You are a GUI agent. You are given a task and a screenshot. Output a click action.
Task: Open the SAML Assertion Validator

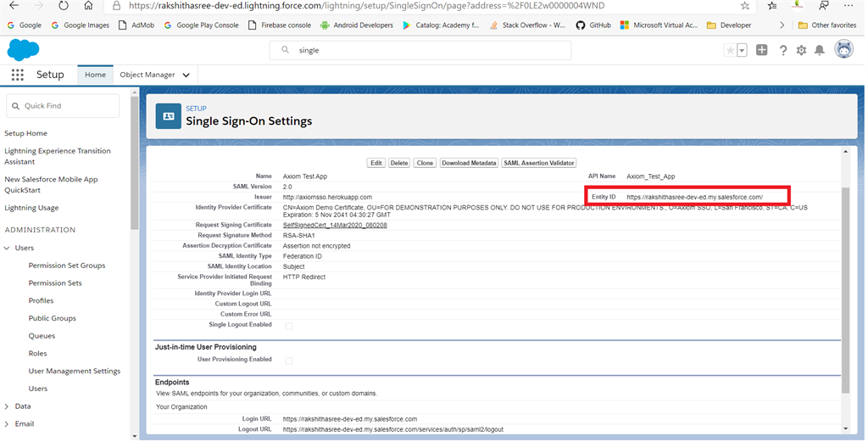click(538, 163)
